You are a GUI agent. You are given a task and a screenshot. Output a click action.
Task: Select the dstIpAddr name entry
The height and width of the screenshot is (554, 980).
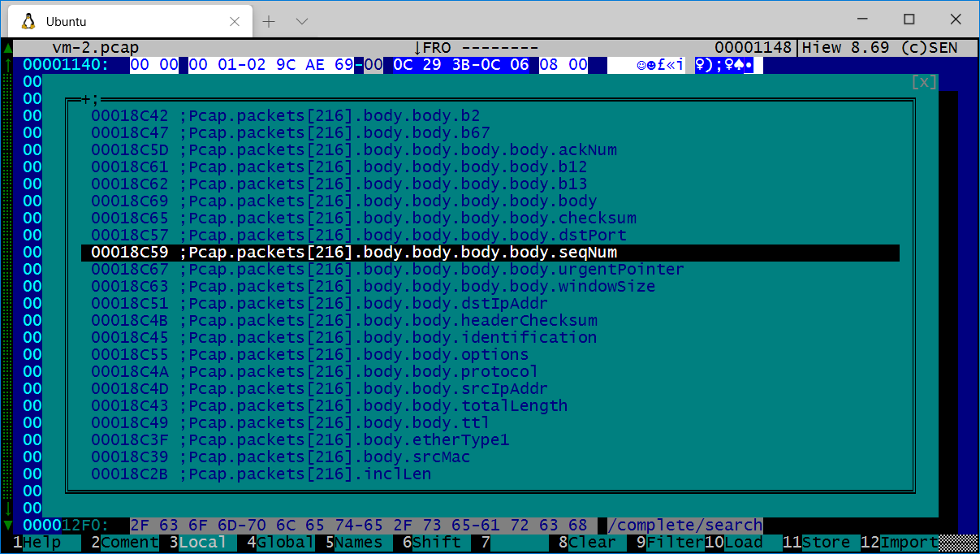[x=490, y=303]
